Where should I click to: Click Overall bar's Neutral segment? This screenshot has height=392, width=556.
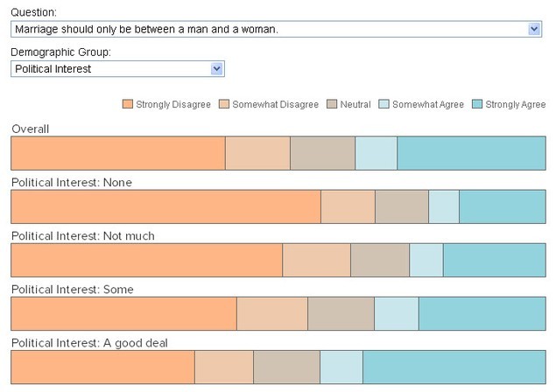pos(323,153)
